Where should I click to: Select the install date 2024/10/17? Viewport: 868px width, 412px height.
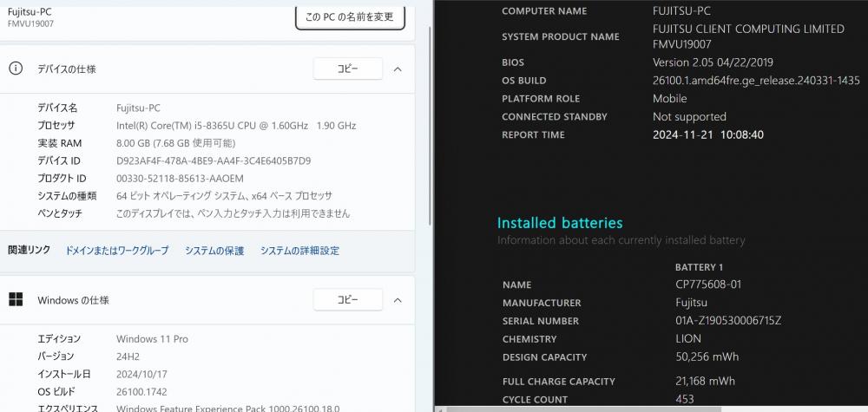coord(141,375)
